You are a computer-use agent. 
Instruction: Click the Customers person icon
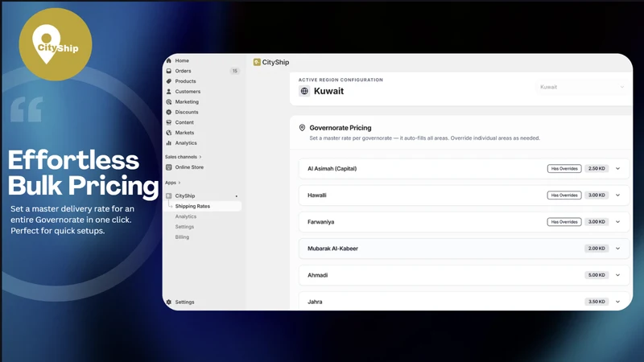pyautogui.click(x=169, y=92)
